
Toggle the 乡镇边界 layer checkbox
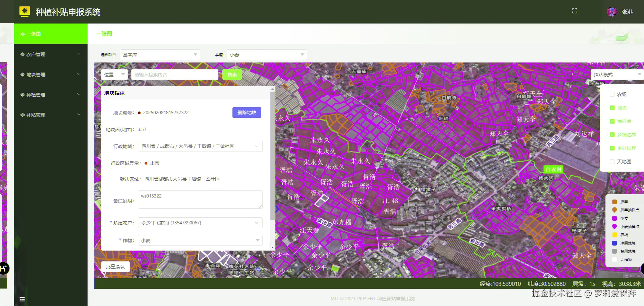[x=612, y=135]
